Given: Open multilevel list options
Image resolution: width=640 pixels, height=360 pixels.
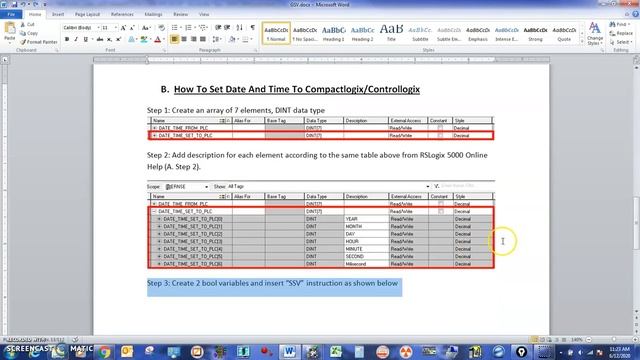Looking at the screenshot, I should click(202, 28).
